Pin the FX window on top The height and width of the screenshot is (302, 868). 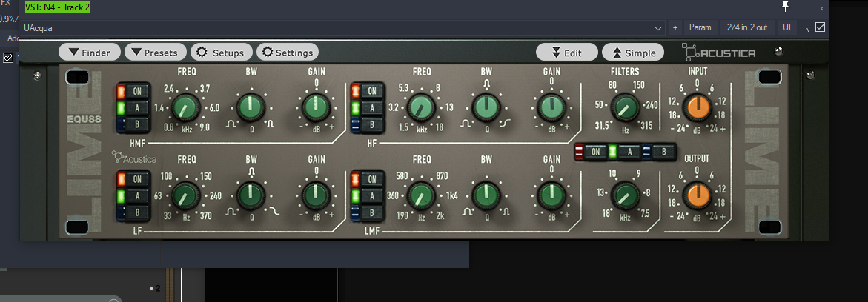pyautogui.click(x=785, y=7)
